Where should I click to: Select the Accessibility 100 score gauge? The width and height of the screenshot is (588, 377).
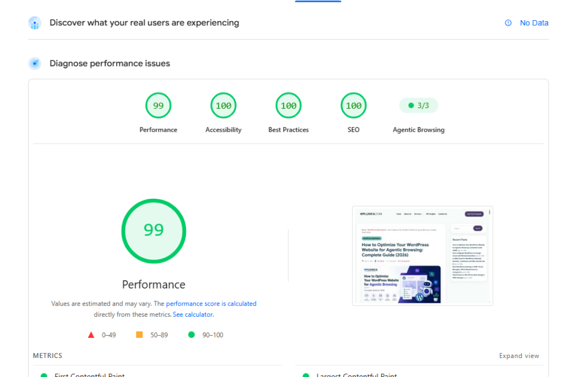tap(223, 106)
